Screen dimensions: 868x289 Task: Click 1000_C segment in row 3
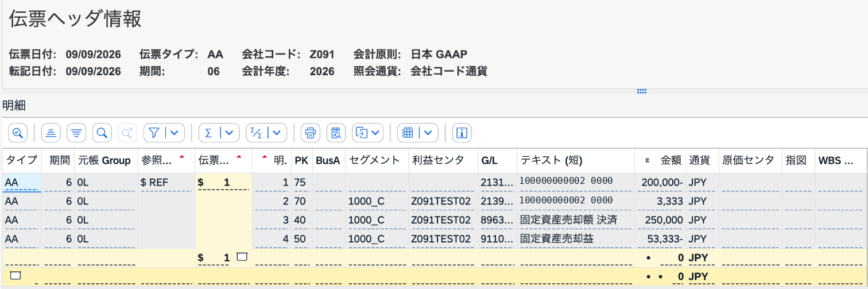[x=377, y=220]
